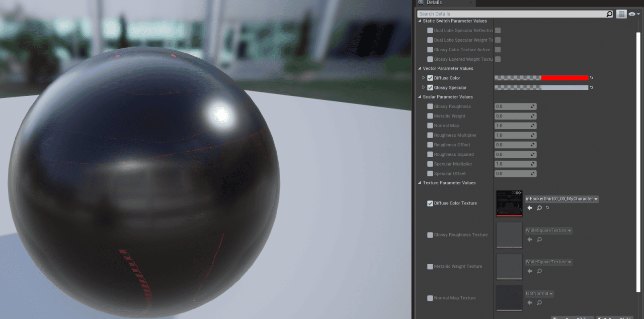The image size is (644, 319).
Task: Expand the Diffuse Color vector channels
Action: (x=423, y=78)
